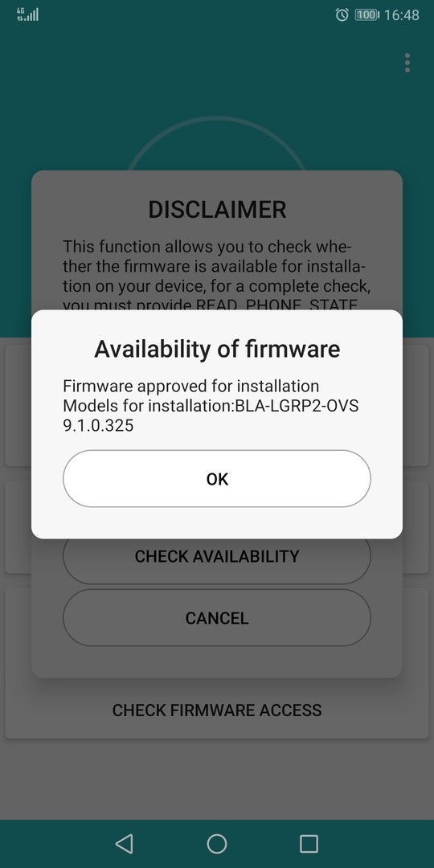The image size is (434, 868).
Task: Click the DISCLAIMER heading
Action: [217, 210]
